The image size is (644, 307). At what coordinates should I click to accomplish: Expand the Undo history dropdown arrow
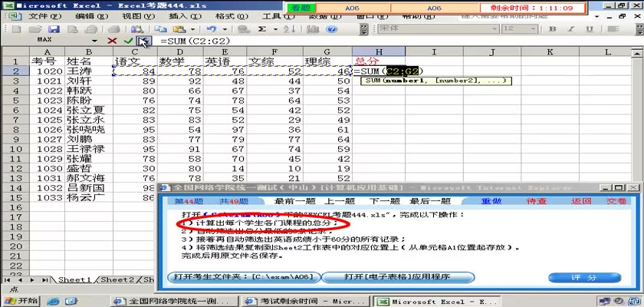tap(225, 29)
